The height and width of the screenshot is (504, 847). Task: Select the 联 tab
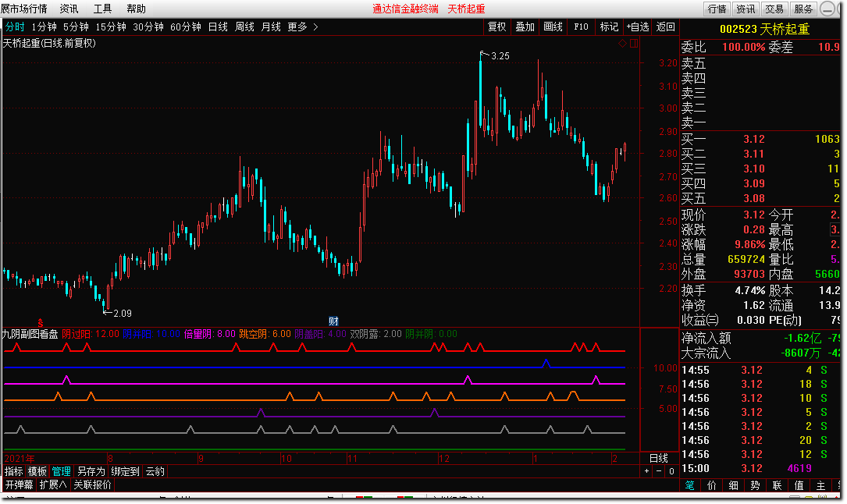click(x=777, y=485)
